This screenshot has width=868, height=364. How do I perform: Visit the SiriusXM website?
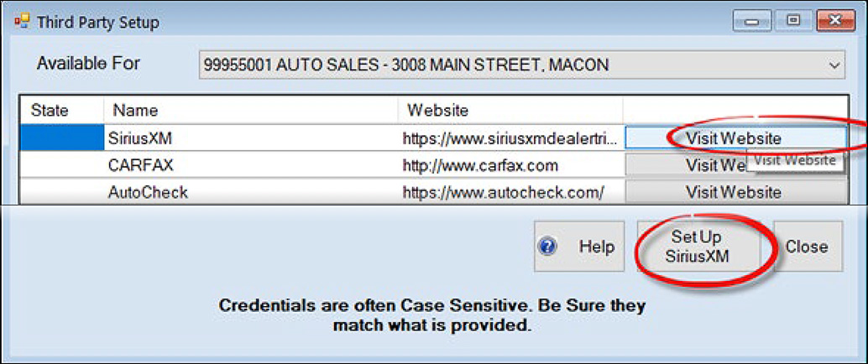[x=735, y=138]
